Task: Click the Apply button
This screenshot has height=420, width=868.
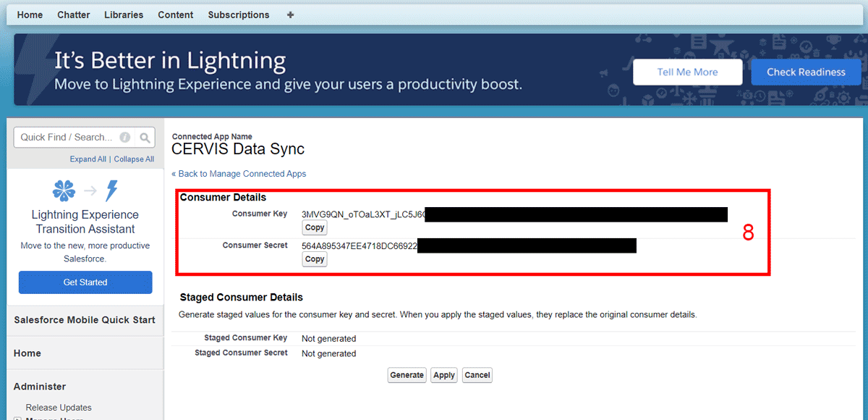Action: (x=444, y=375)
